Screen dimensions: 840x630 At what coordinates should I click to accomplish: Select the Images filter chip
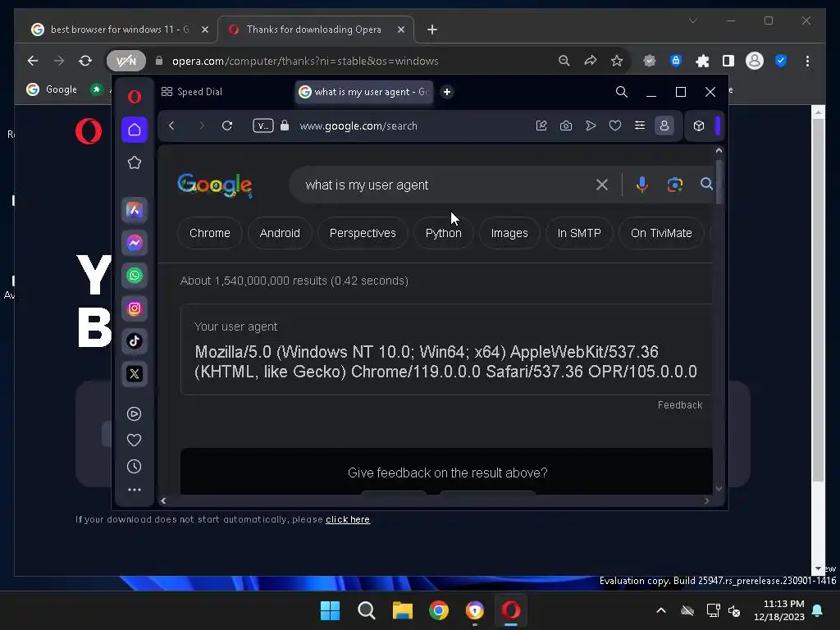click(509, 233)
